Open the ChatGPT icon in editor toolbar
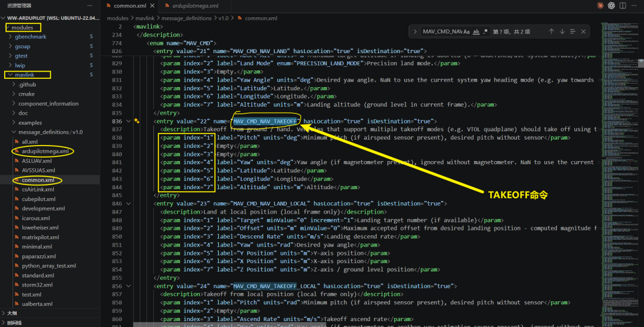 (x=612, y=5)
